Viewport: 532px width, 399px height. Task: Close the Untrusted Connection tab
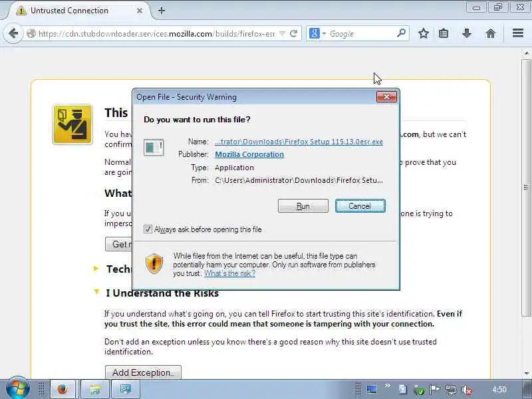[x=140, y=11]
